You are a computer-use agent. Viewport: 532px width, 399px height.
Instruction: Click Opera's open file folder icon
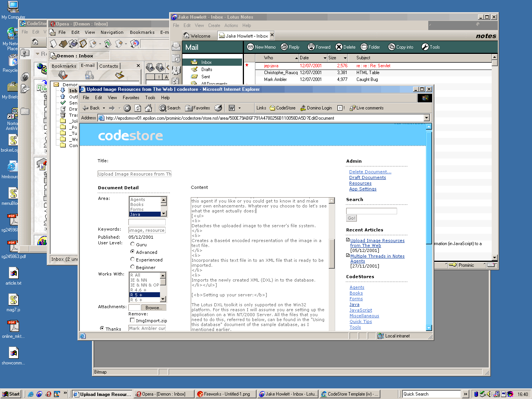[63, 44]
